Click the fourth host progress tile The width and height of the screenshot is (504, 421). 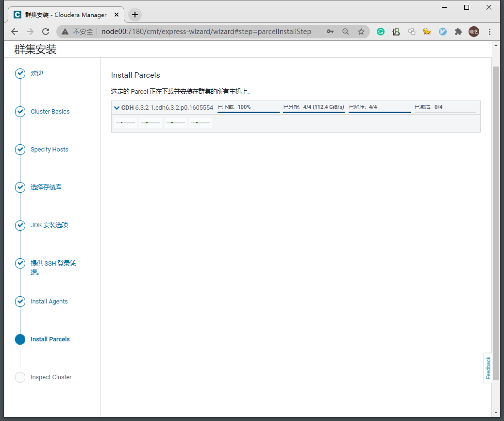(201, 122)
